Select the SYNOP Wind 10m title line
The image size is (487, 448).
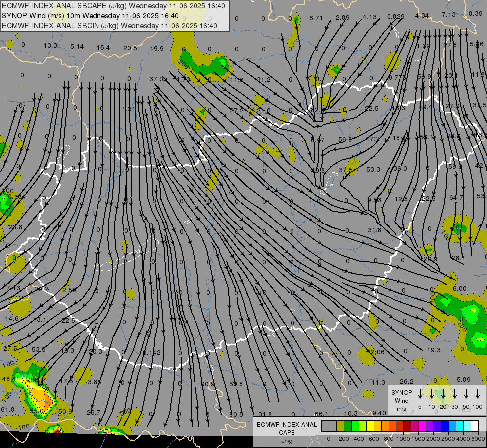pos(90,16)
